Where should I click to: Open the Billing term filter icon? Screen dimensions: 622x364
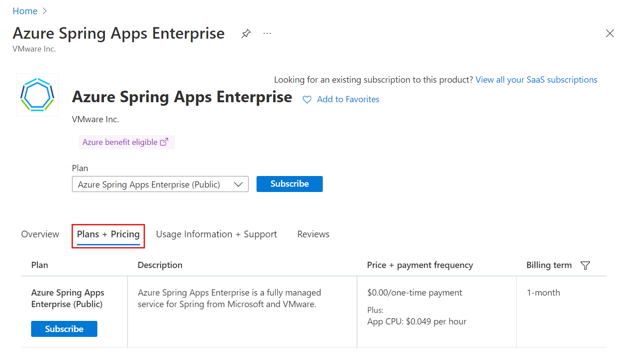click(586, 265)
